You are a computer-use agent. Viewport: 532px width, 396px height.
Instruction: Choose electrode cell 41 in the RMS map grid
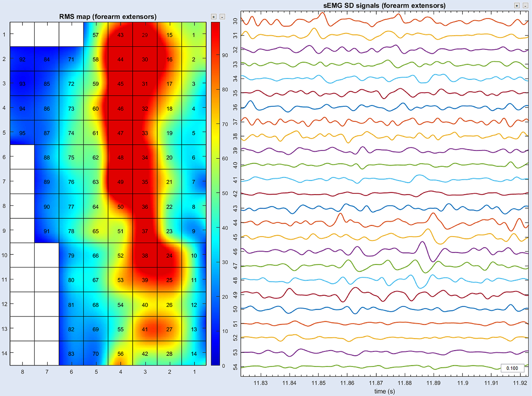coord(145,329)
